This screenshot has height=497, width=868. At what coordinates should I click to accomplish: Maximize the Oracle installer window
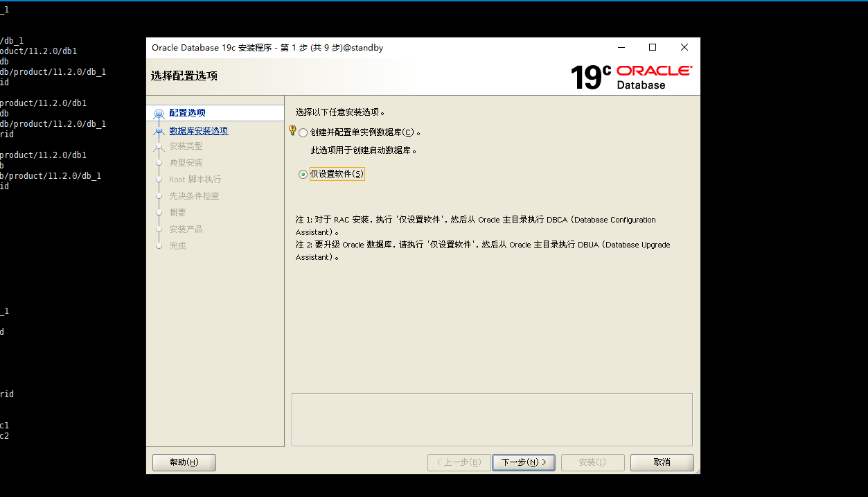(652, 48)
